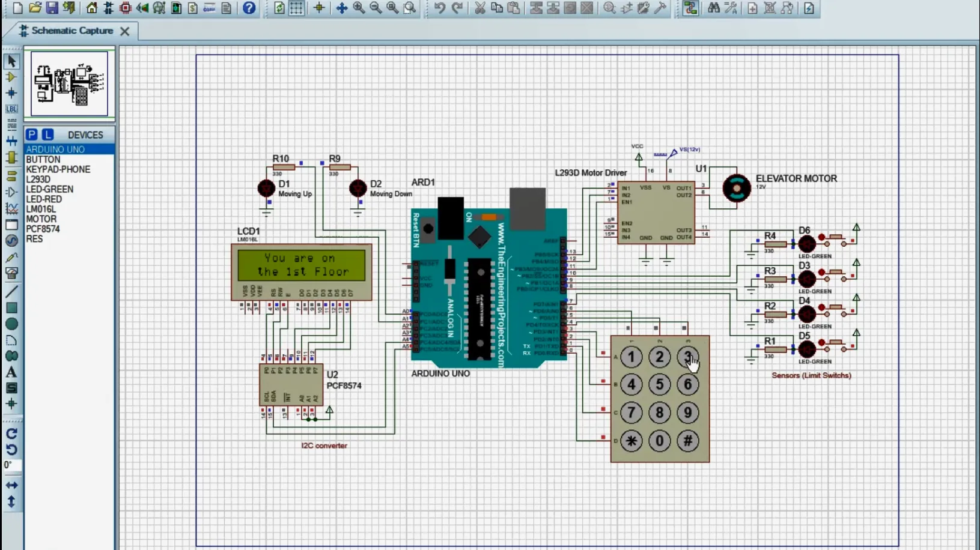Open PCB Layout via red chip icon
980x550 pixels.
click(x=125, y=8)
